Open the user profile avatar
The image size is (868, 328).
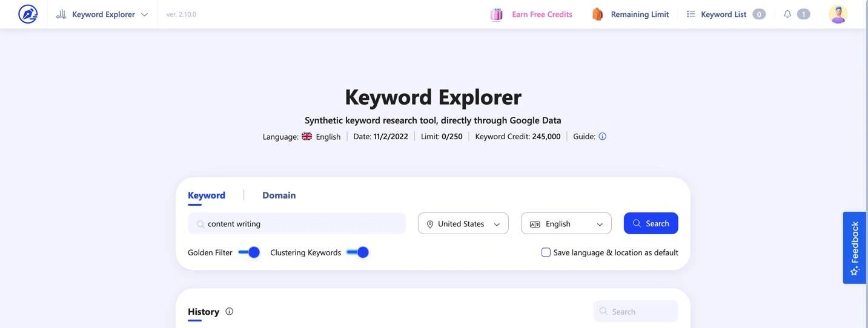click(838, 14)
